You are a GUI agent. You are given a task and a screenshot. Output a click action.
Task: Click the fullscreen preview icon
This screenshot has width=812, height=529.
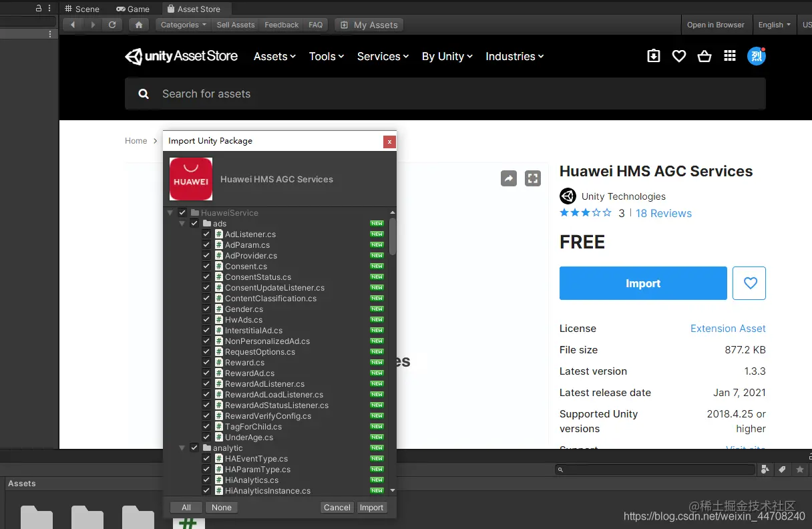tap(532, 178)
